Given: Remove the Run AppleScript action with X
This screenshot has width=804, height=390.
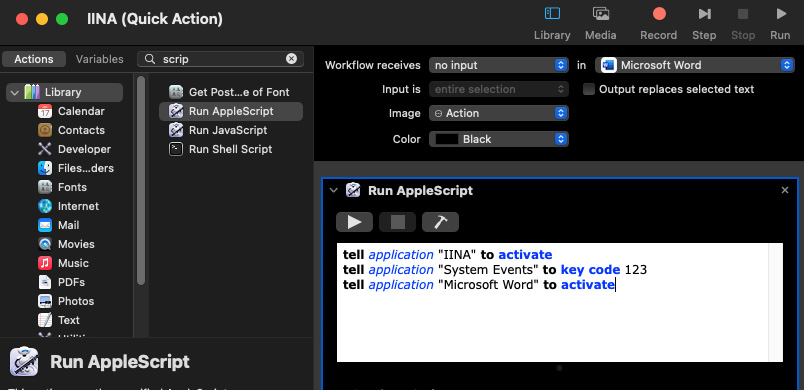Looking at the screenshot, I should pos(785,190).
